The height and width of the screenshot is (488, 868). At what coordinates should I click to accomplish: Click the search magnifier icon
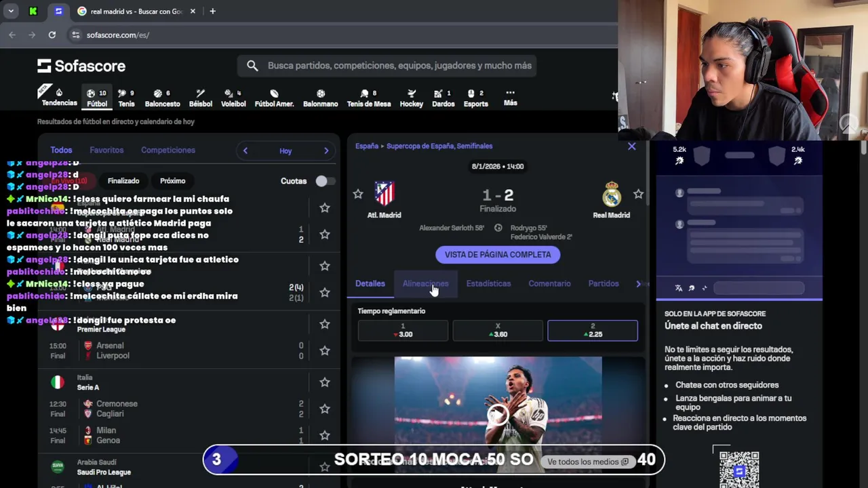252,66
